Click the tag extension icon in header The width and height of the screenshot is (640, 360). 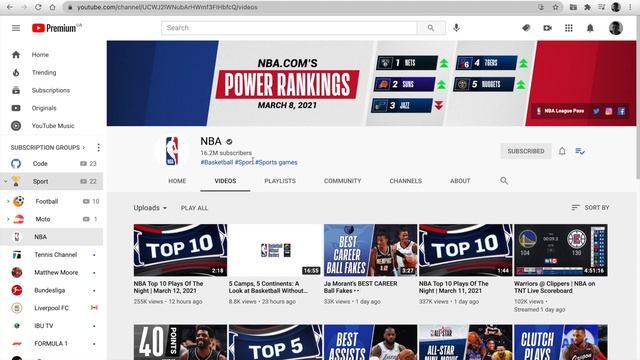click(x=526, y=28)
